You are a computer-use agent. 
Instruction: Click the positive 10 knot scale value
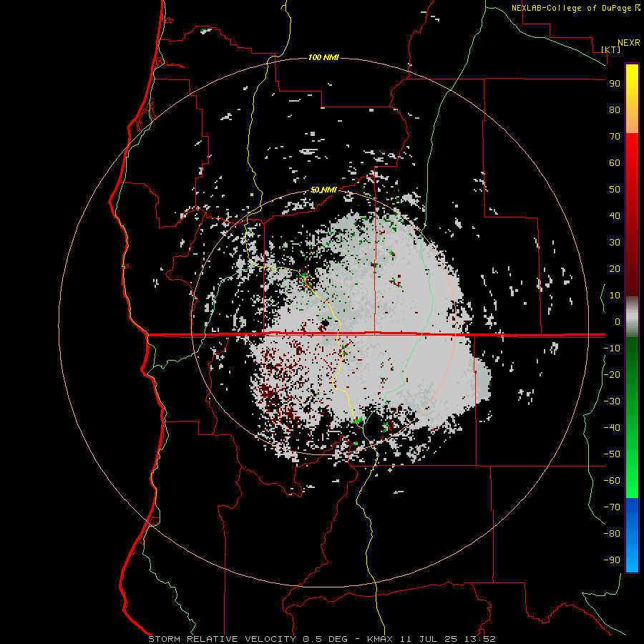click(615, 296)
